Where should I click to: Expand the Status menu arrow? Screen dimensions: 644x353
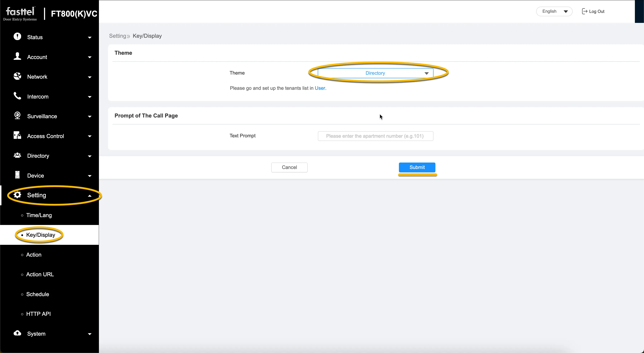click(x=90, y=38)
